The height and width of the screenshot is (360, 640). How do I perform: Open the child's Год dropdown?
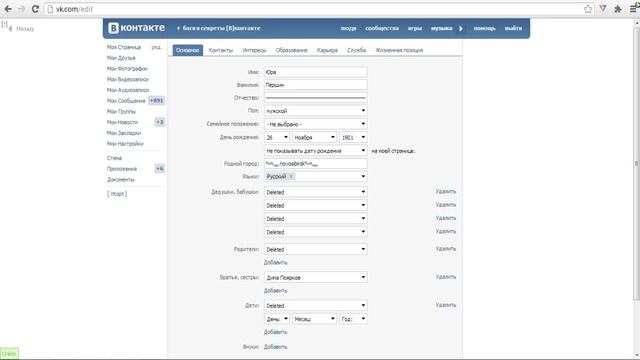pos(353,319)
